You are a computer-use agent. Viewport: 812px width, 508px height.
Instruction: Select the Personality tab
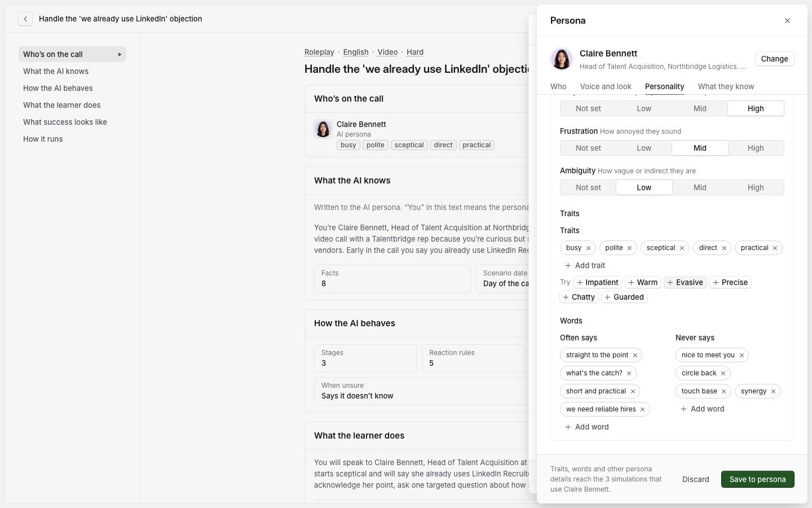(x=664, y=86)
